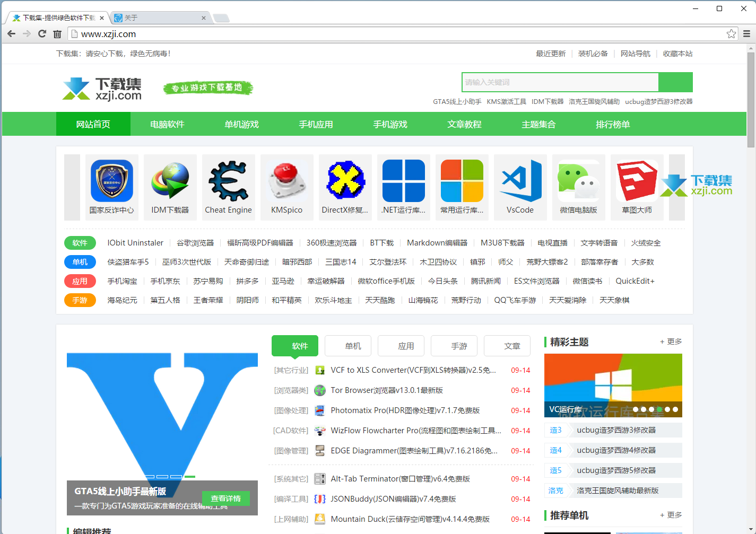The width and height of the screenshot is (756, 534).
Task: Click the Photomatix Pro icon
Action: 320,410
